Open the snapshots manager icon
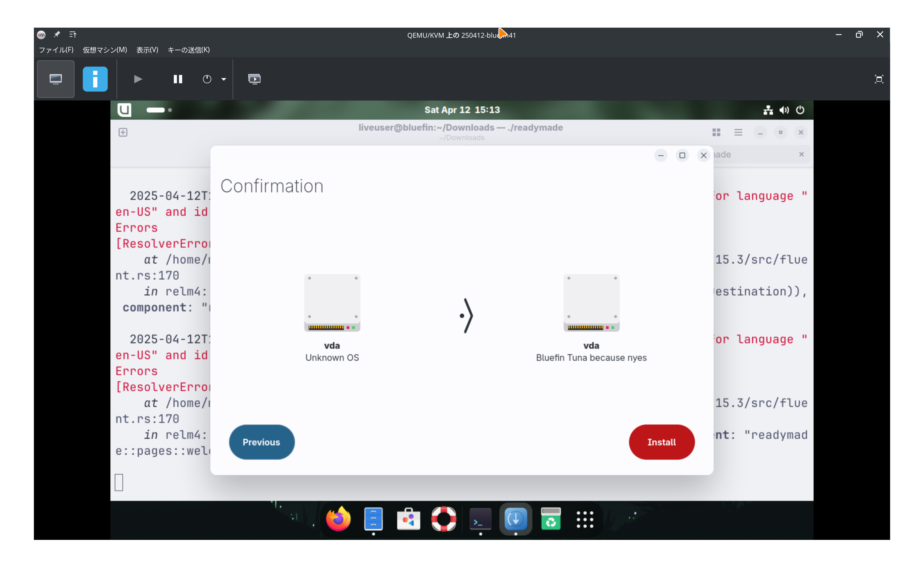This screenshot has height=580, width=924. [254, 79]
